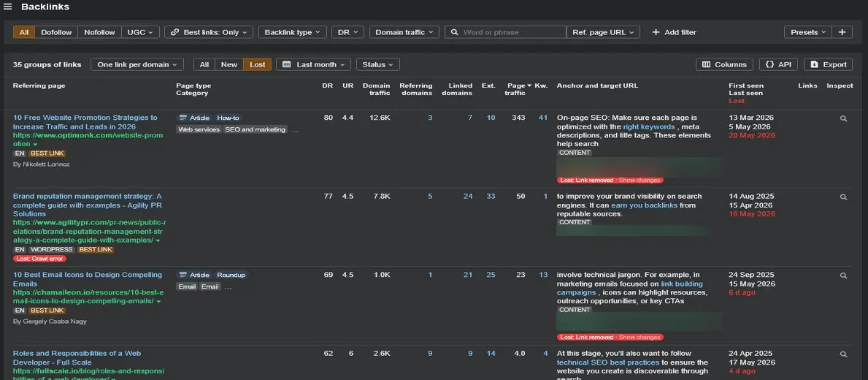
Task: Inspect the OptiMonk referring page row
Action: point(843,118)
